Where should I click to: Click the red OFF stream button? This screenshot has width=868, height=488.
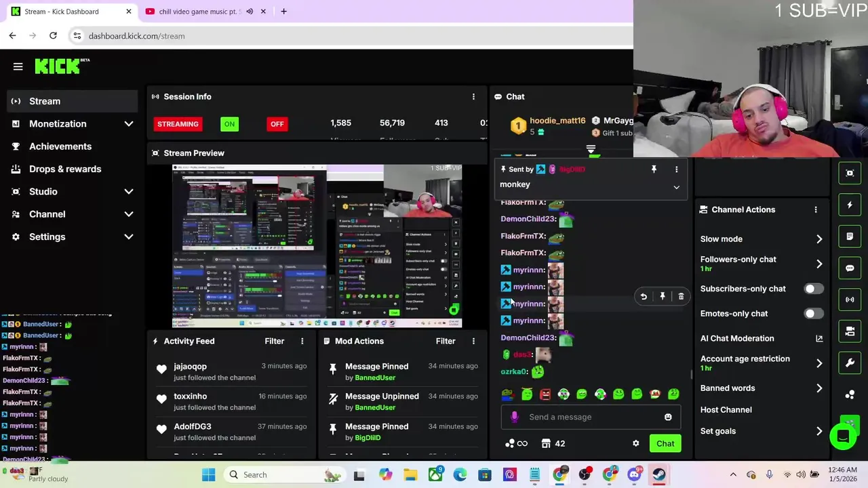point(277,124)
